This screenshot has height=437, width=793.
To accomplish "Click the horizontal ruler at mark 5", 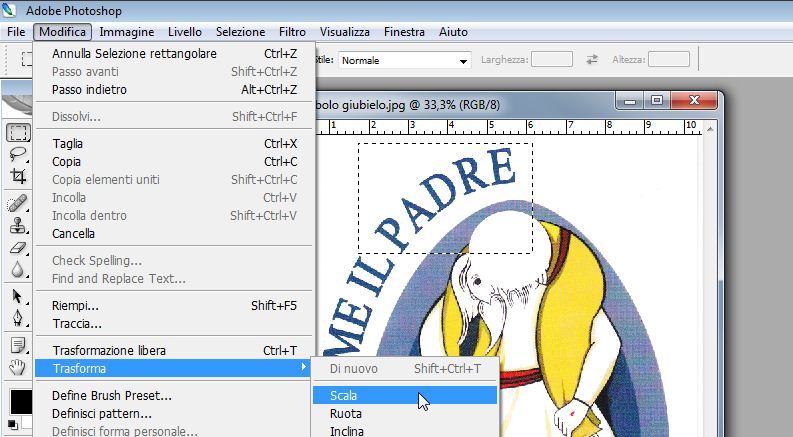I will point(491,126).
